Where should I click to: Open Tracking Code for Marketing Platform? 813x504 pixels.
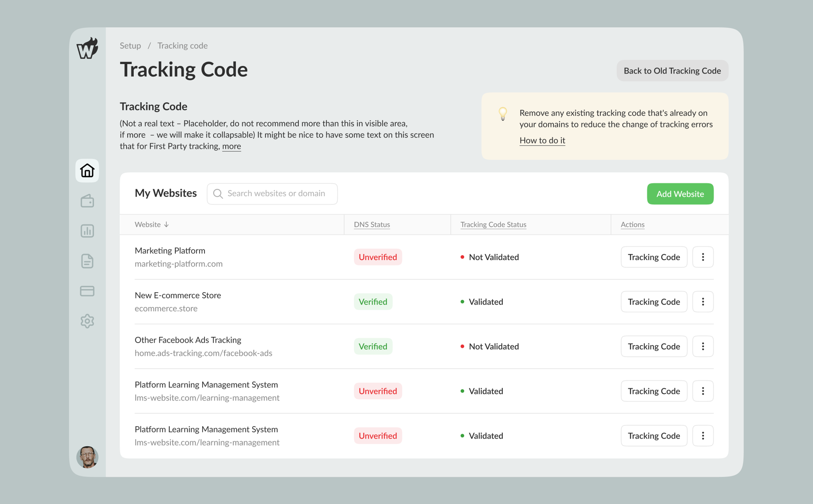[x=654, y=257]
